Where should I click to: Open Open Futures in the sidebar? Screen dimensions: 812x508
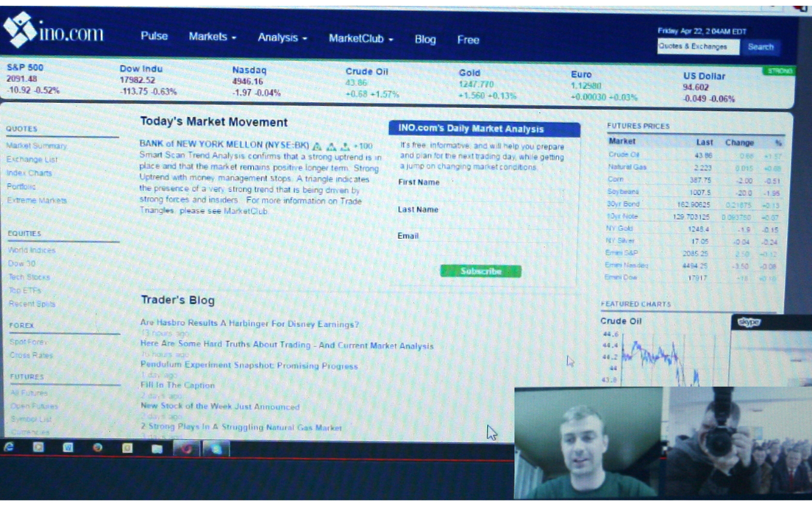[x=34, y=406]
